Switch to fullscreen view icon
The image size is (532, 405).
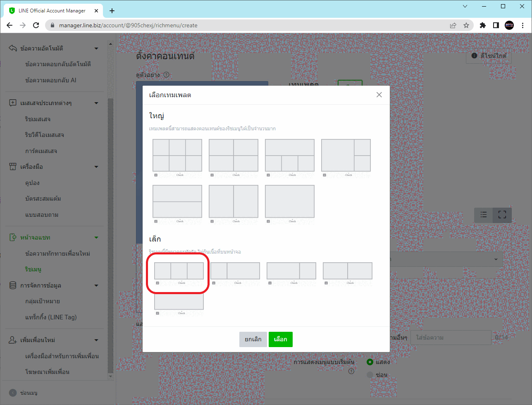point(502,215)
